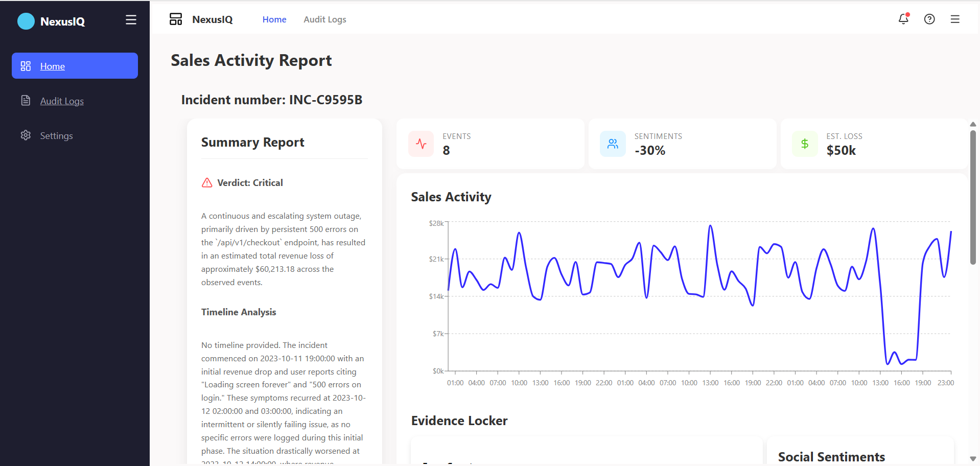Click the $7k y-axis label
The width and height of the screenshot is (980, 466).
(438, 334)
